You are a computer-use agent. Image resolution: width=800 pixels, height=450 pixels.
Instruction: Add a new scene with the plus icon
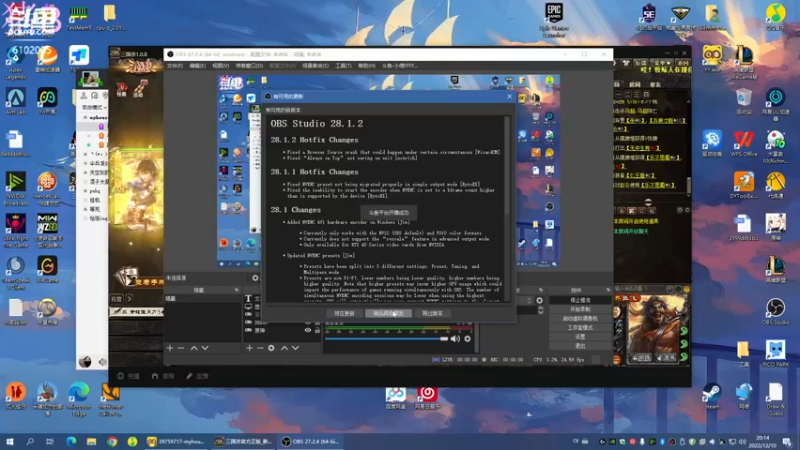pos(170,348)
